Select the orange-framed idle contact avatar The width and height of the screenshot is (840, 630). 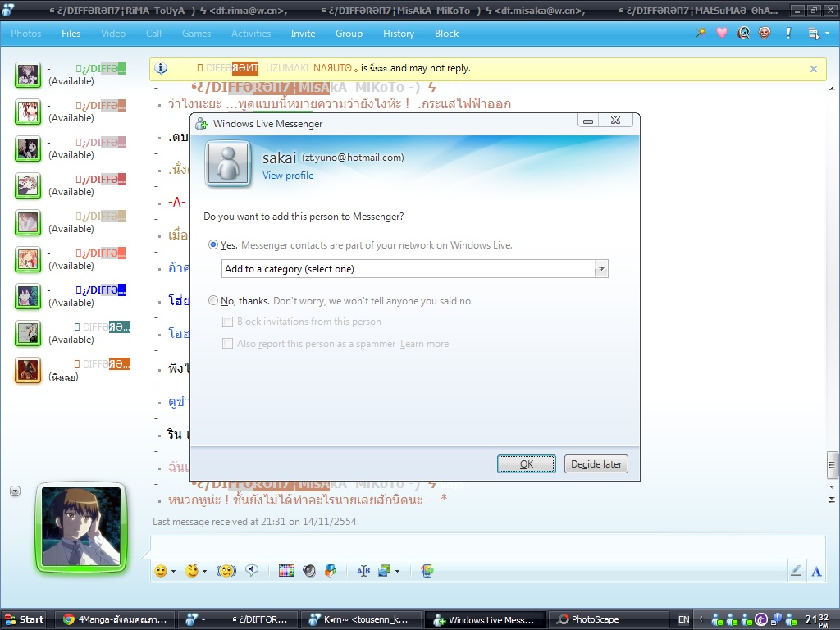[28, 371]
